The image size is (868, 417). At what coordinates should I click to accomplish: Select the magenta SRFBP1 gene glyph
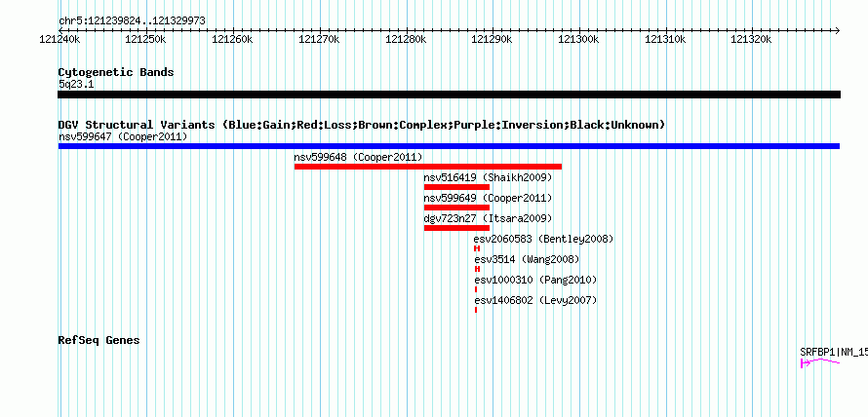tap(820, 362)
